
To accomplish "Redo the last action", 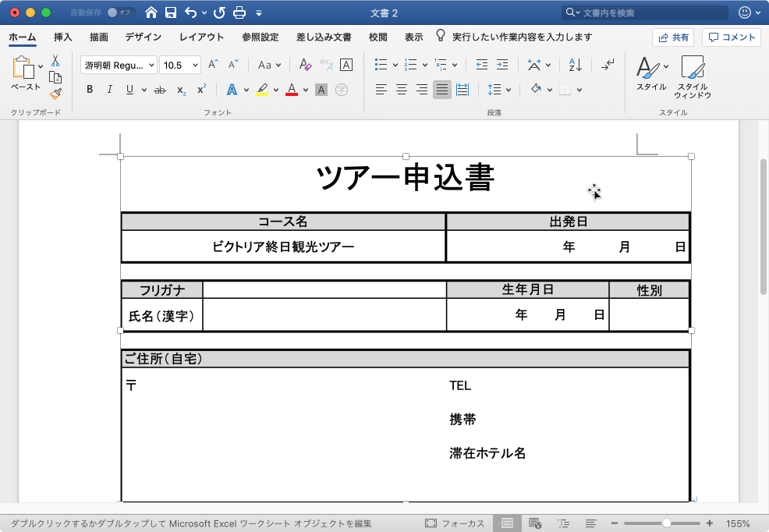I will pyautogui.click(x=219, y=12).
